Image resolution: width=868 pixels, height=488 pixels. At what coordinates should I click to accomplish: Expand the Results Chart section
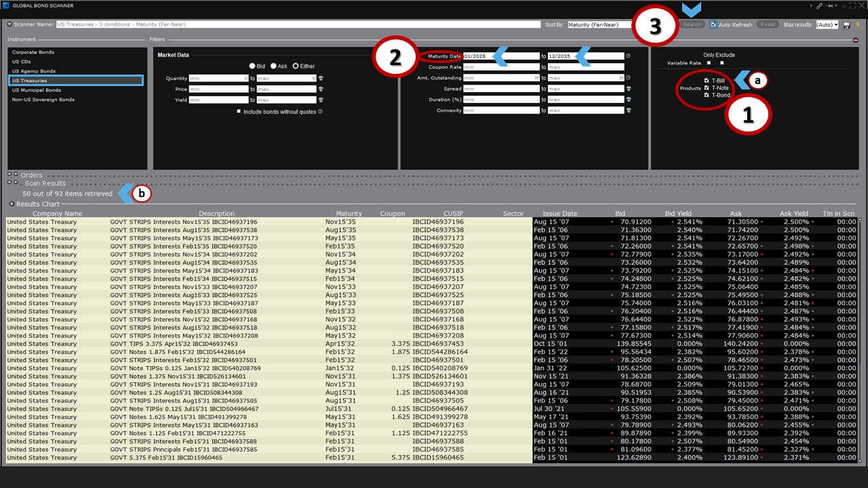12,204
